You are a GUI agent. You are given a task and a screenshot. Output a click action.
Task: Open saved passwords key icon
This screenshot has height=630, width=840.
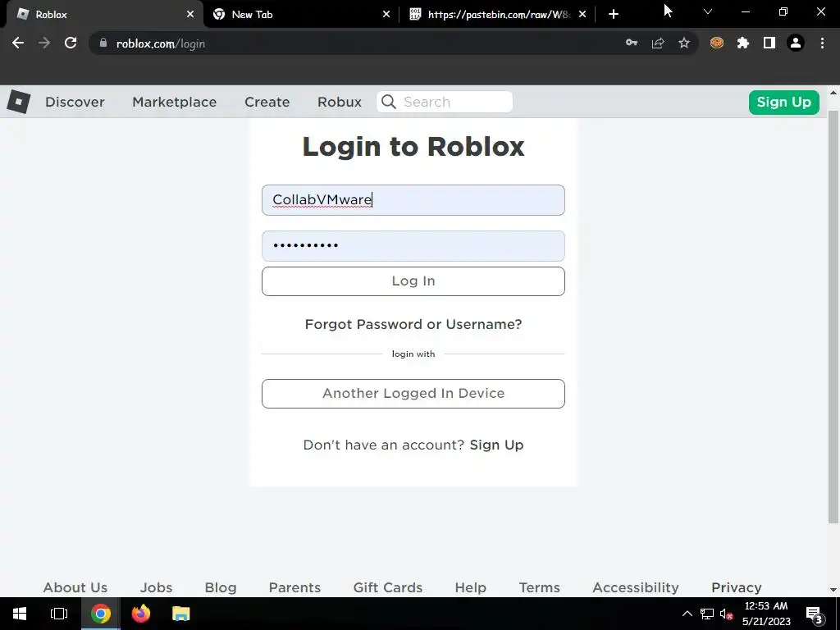pos(632,43)
